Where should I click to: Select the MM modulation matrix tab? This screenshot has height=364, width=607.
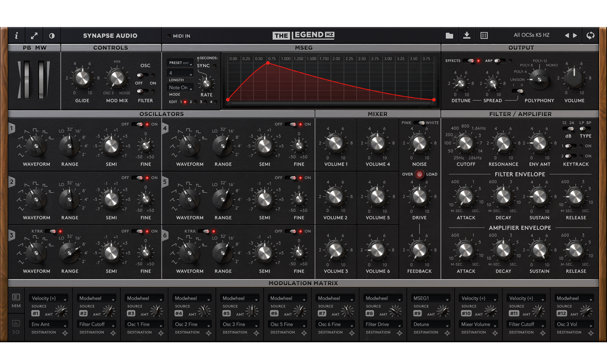click(x=16, y=301)
